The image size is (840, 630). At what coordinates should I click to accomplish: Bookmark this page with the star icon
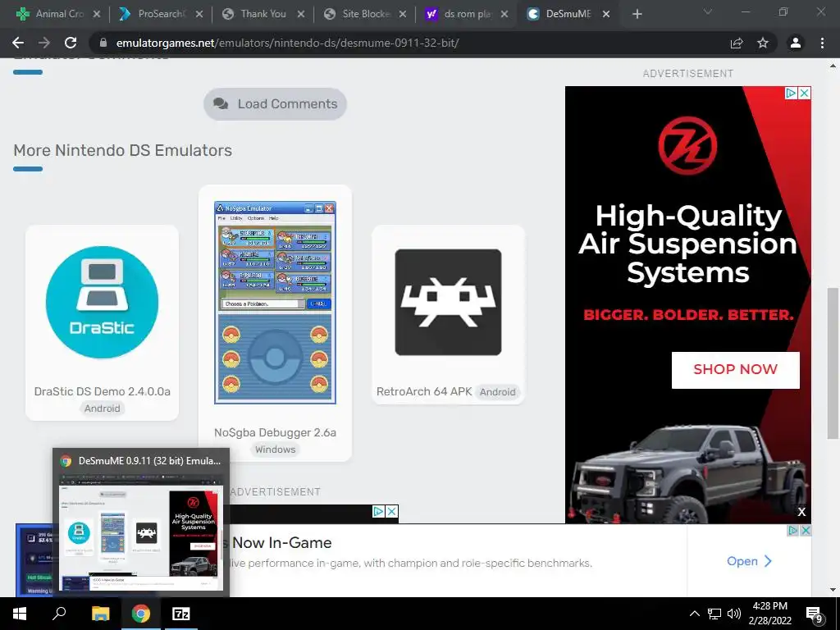(x=763, y=43)
